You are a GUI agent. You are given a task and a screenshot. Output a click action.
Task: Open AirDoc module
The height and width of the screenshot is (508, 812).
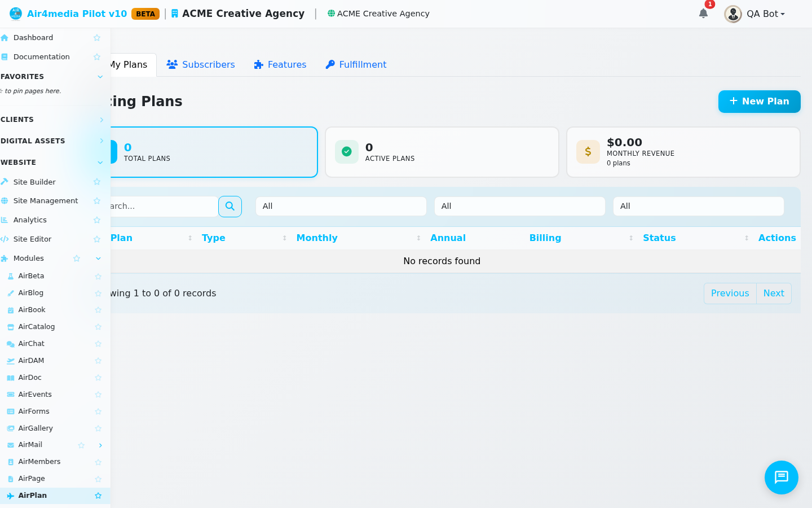click(x=30, y=378)
